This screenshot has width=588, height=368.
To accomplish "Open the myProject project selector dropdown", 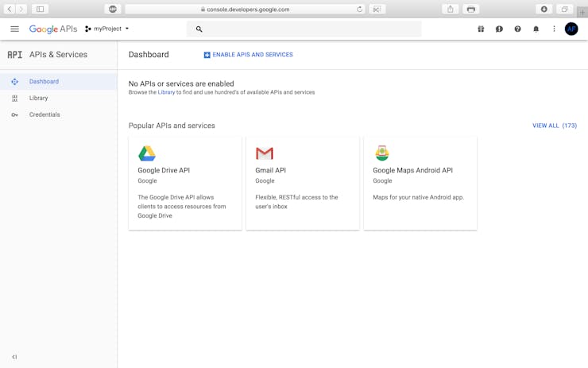I will 107,29.
